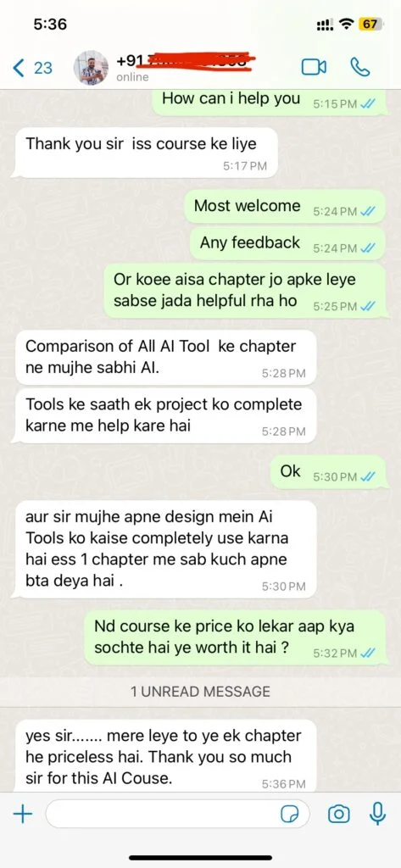Go back to the chats list
Screen dimensions: 401x868
point(19,68)
